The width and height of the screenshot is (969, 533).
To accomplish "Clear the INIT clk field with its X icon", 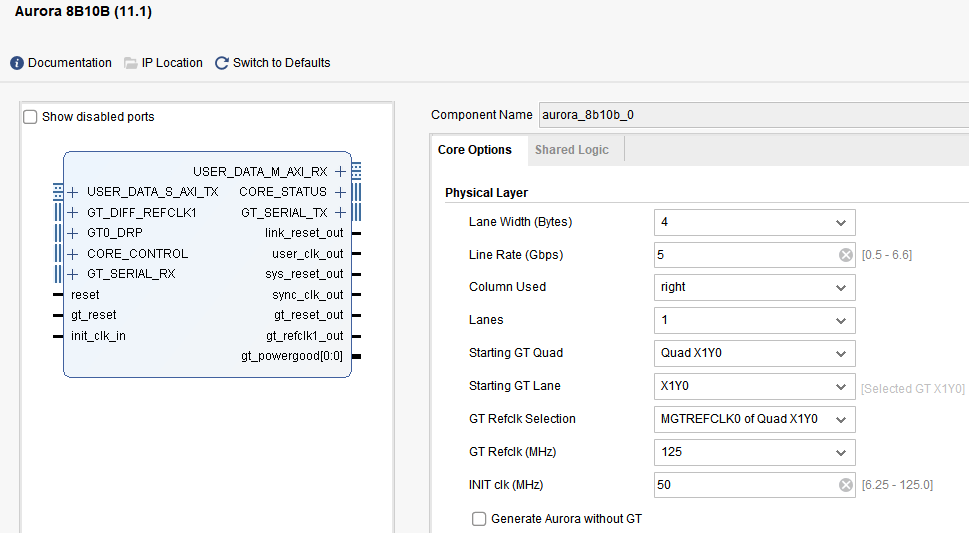I will tap(845, 485).
